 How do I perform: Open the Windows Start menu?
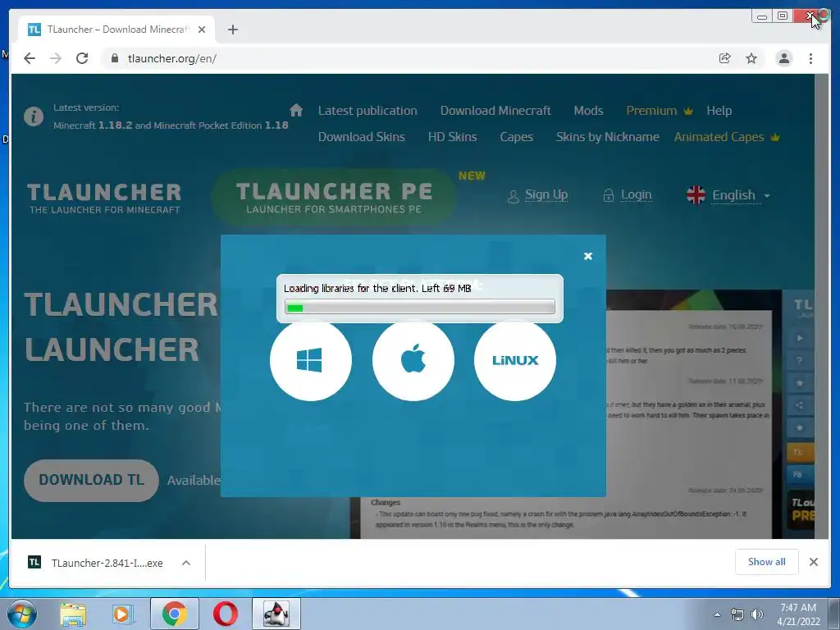(x=22, y=614)
